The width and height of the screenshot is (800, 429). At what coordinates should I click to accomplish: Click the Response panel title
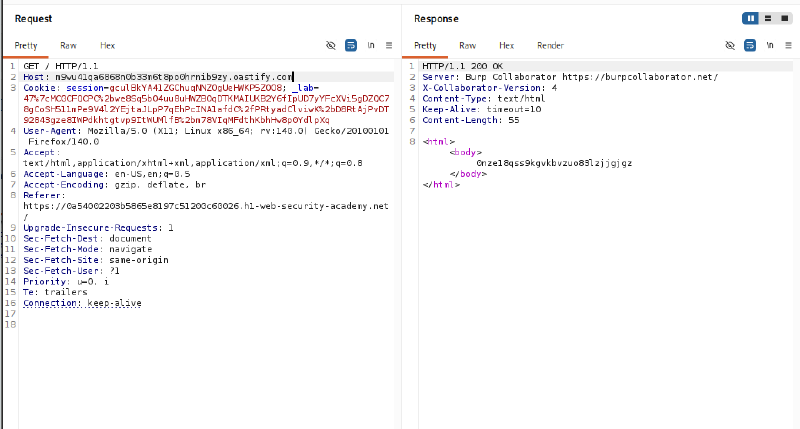click(436, 18)
